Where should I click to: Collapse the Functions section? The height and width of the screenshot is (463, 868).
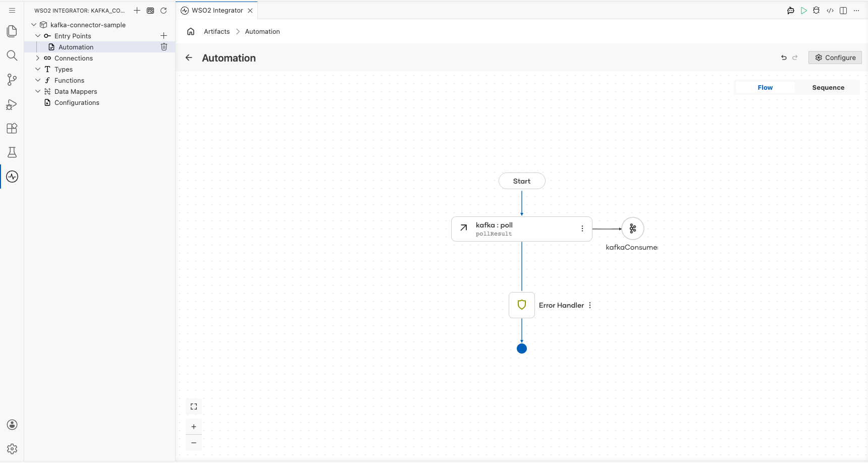38,80
